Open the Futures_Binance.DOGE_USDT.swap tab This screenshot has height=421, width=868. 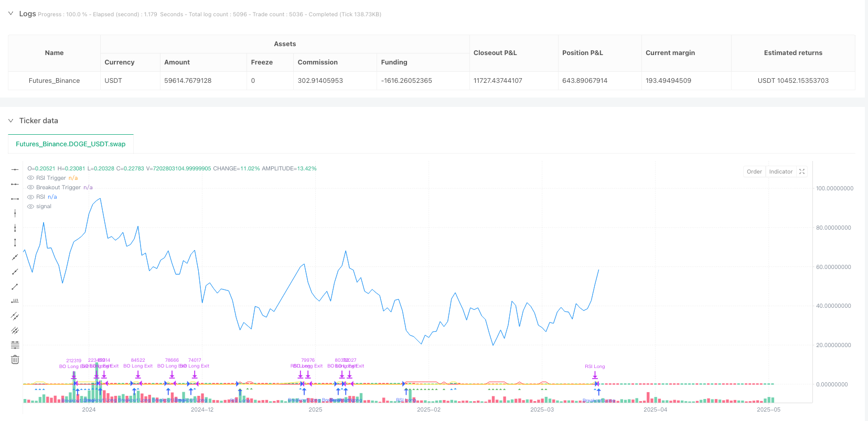point(71,144)
